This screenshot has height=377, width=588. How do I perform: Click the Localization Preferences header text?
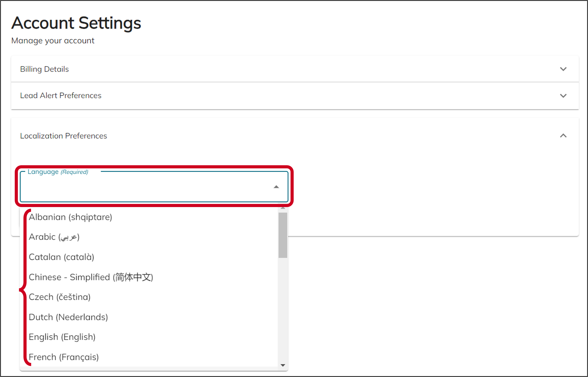click(64, 136)
